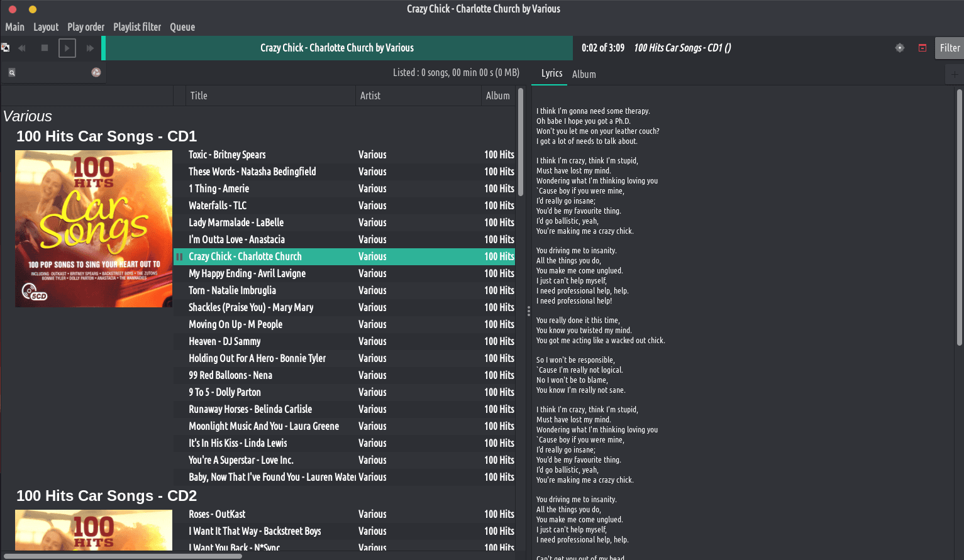Click pause indicator on Crazy Chick row

click(x=179, y=256)
